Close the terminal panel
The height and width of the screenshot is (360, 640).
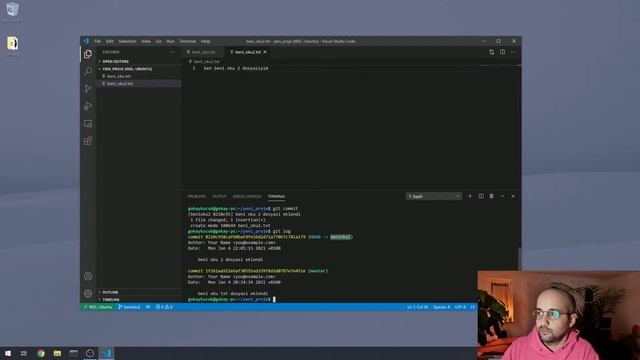tap(513, 196)
